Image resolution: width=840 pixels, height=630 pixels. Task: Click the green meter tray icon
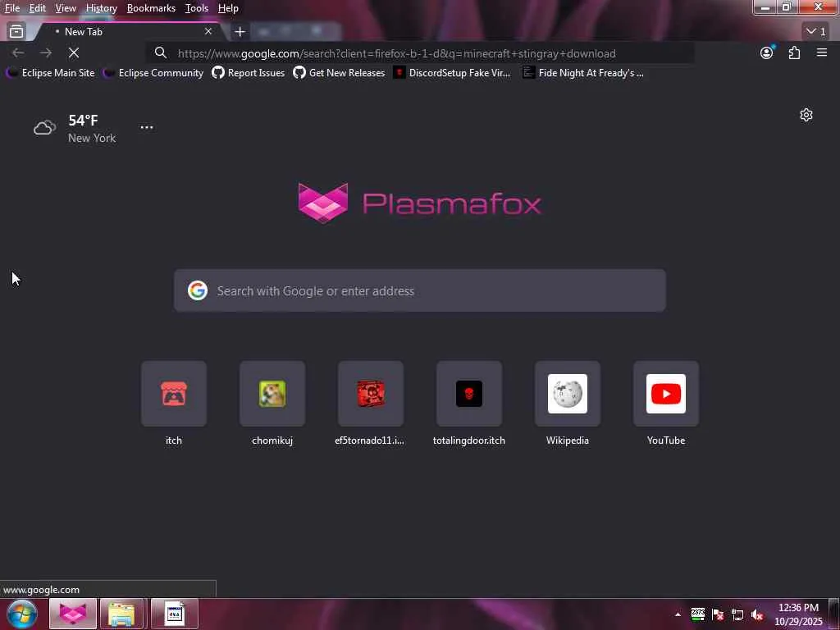pyautogui.click(x=698, y=614)
